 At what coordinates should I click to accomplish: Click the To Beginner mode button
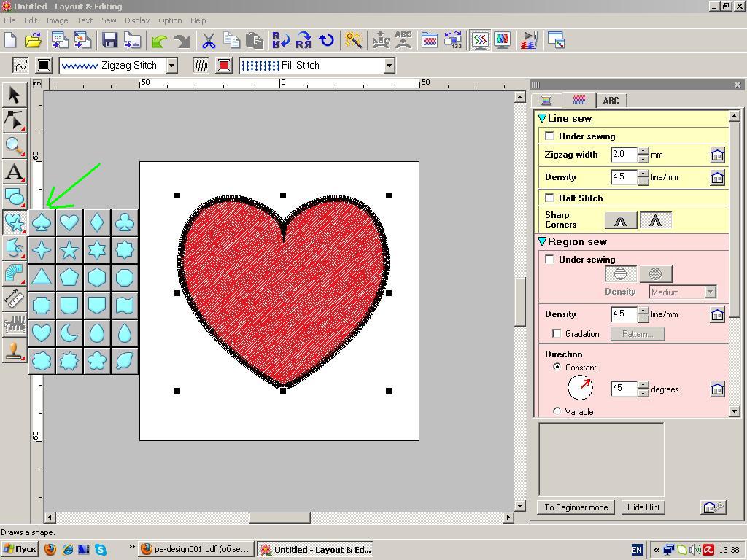pos(576,507)
